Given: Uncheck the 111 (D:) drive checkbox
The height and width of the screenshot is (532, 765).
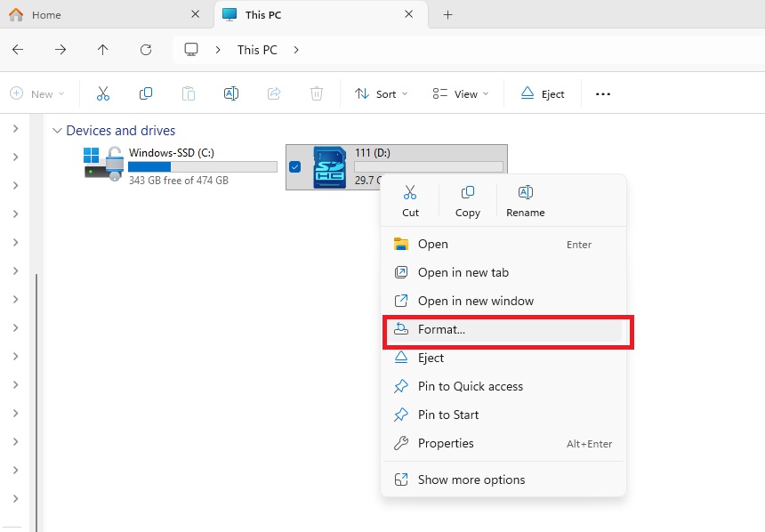Looking at the screenshot, I should coord(295,167).
